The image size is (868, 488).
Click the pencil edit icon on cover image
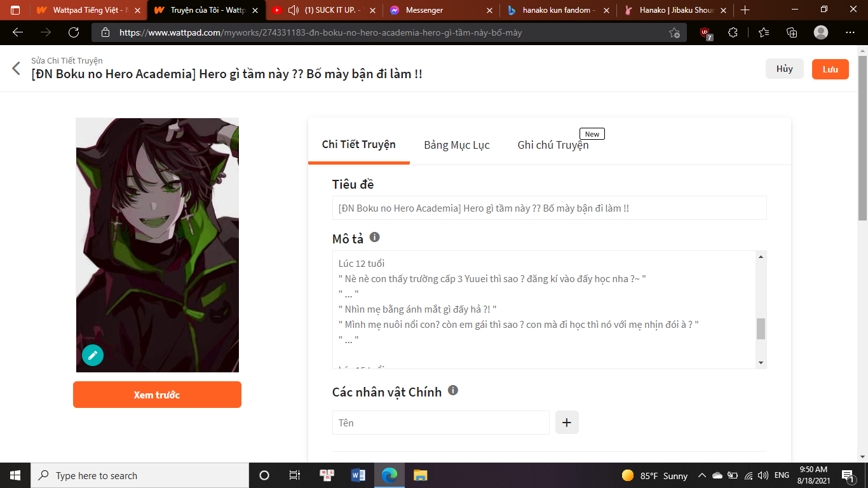pyautogui.click(x=93, y=355)
